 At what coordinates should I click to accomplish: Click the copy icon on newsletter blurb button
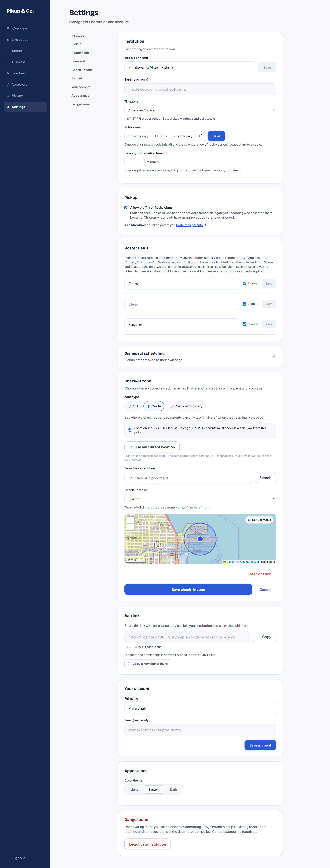130,664
